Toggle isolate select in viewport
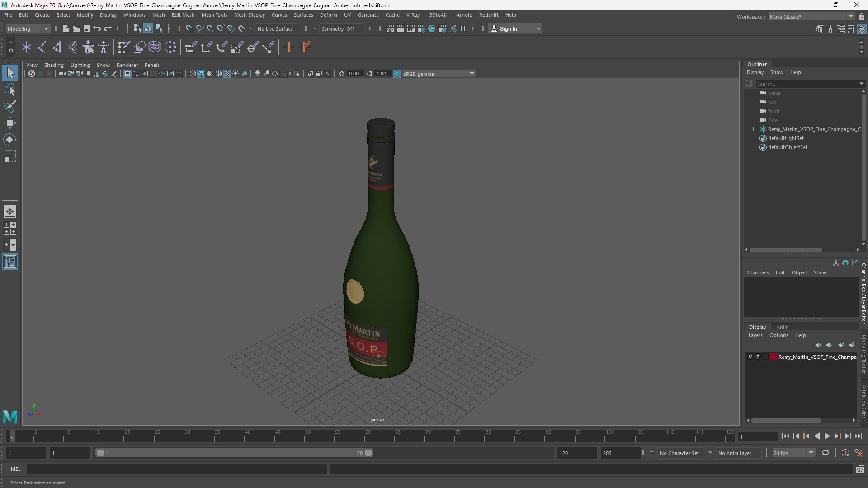868x488 pixels. point(297,74)
